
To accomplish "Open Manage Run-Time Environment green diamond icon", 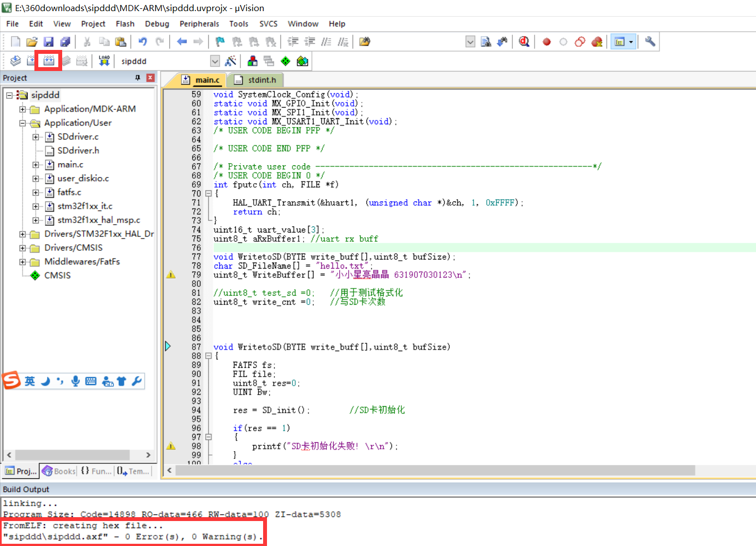I will point(285,61).
